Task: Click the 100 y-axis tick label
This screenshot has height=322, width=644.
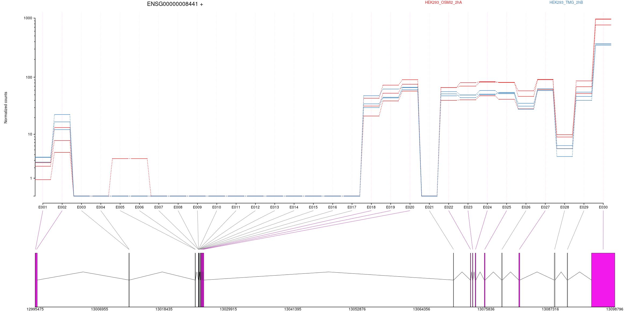Action: (x=29, y=77)
